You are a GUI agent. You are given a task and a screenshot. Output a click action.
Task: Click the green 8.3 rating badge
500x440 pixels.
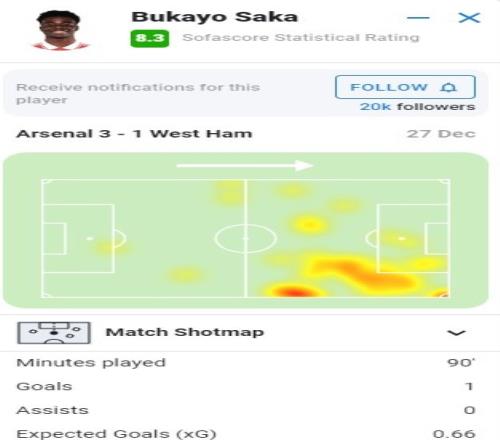(150, 38)
